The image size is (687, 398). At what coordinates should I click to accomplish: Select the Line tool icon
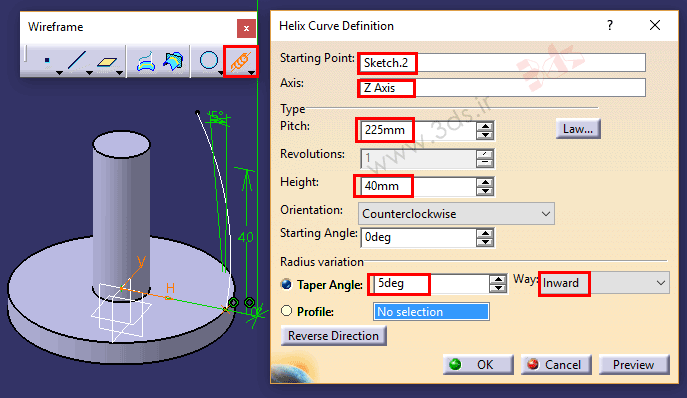click(76, 61)
